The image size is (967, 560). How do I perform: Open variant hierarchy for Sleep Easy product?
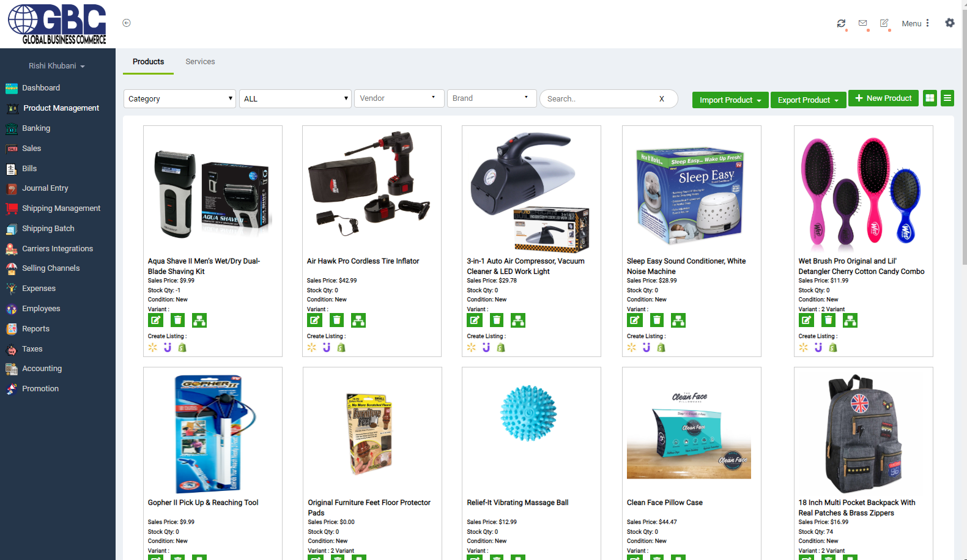pyautogui.click(x=678, y=320)
